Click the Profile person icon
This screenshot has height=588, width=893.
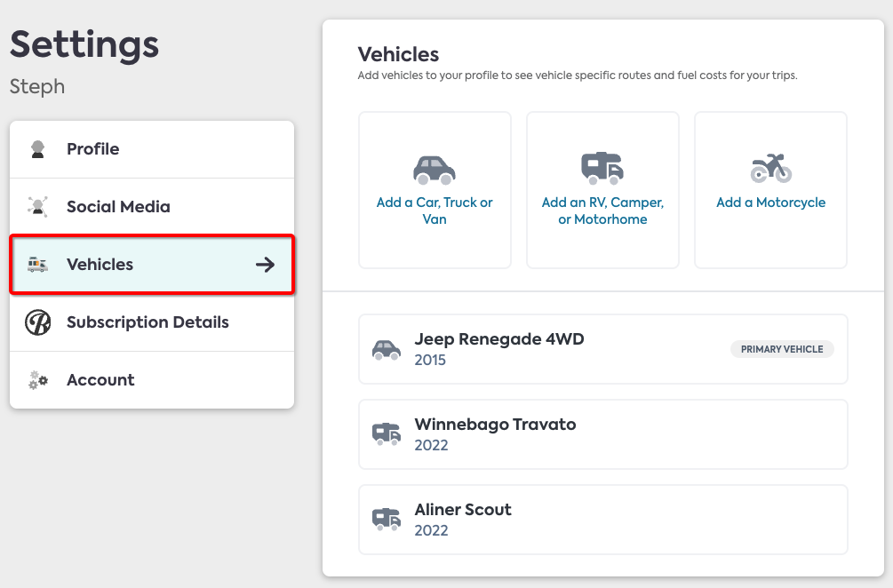[37, 149]
